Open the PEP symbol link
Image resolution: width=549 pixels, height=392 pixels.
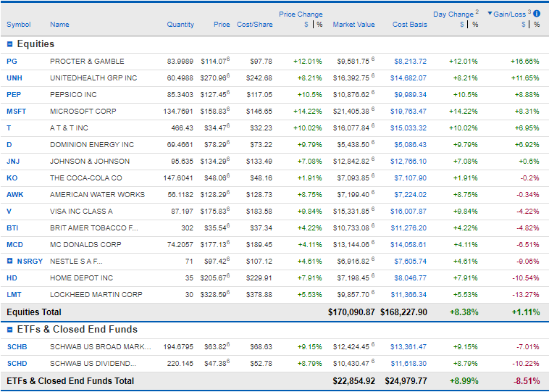click(14, 95)
